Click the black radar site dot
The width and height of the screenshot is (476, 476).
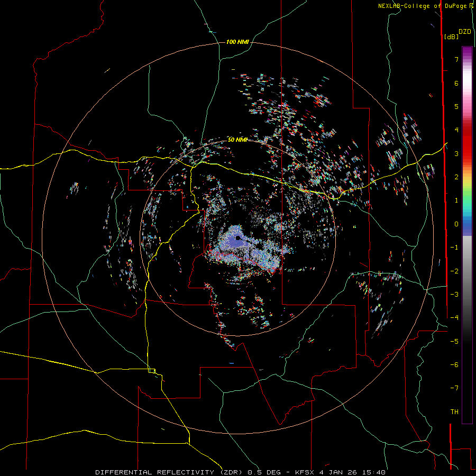(x=238, y=238)
